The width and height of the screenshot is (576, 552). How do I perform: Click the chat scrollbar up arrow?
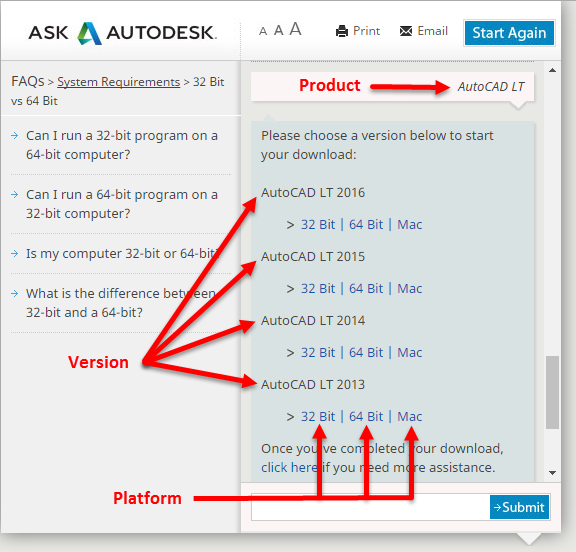point(552,70)
